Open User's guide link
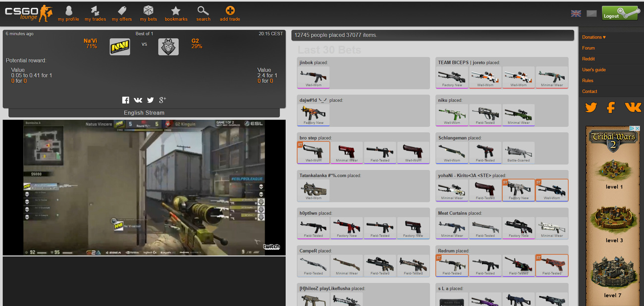Viewport: 644px width, 306px height. (x=594, y=70)
